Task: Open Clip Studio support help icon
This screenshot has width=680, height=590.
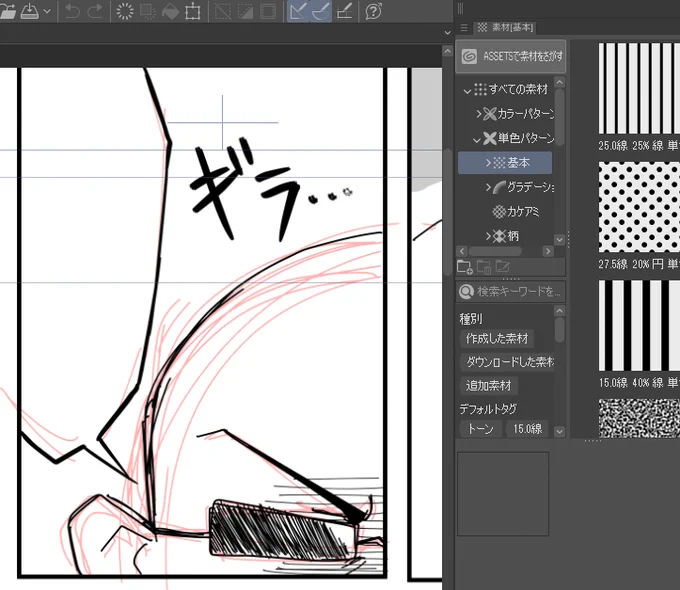Action: coord(374,11)
